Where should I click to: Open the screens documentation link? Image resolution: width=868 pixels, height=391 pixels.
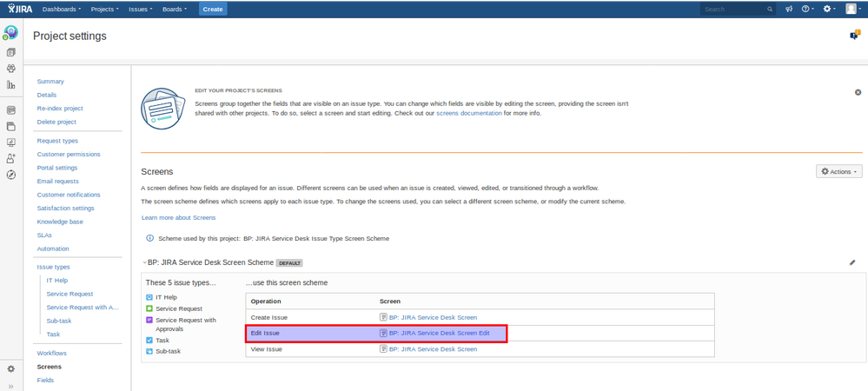469,113
